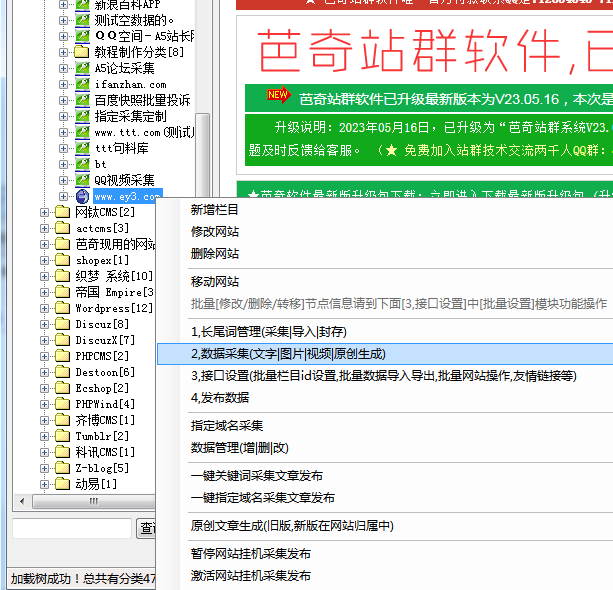Click the green icon beside bt
Screen dimensions: 613x590
[82, 164]
